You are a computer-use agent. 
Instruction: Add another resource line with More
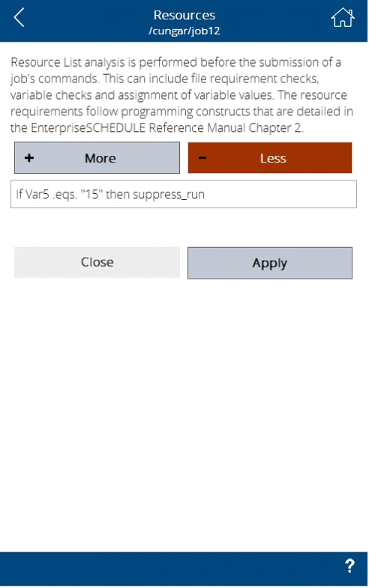(x=97, y=158)
